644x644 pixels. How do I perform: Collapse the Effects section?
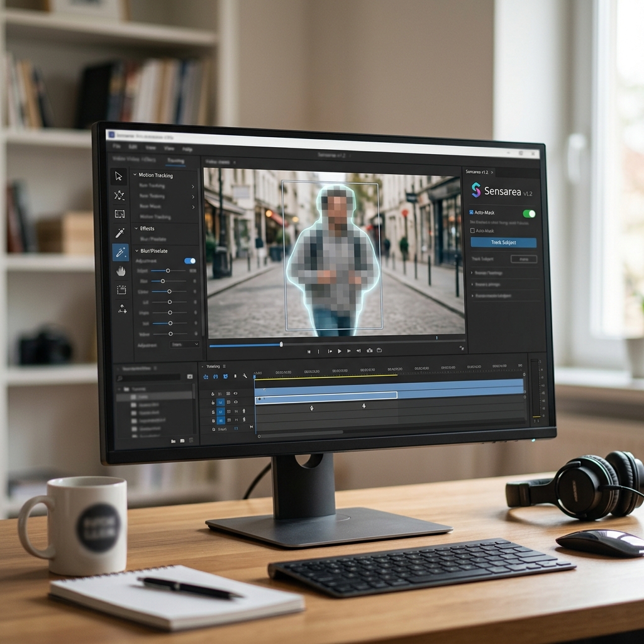click(136, 228)
